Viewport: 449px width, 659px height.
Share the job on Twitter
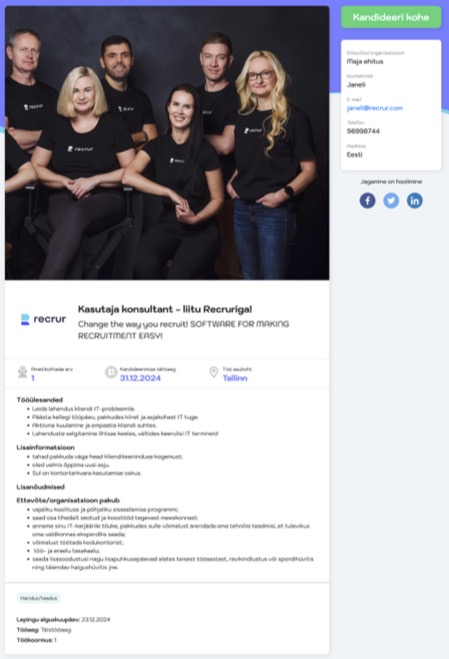pos(391,200)
